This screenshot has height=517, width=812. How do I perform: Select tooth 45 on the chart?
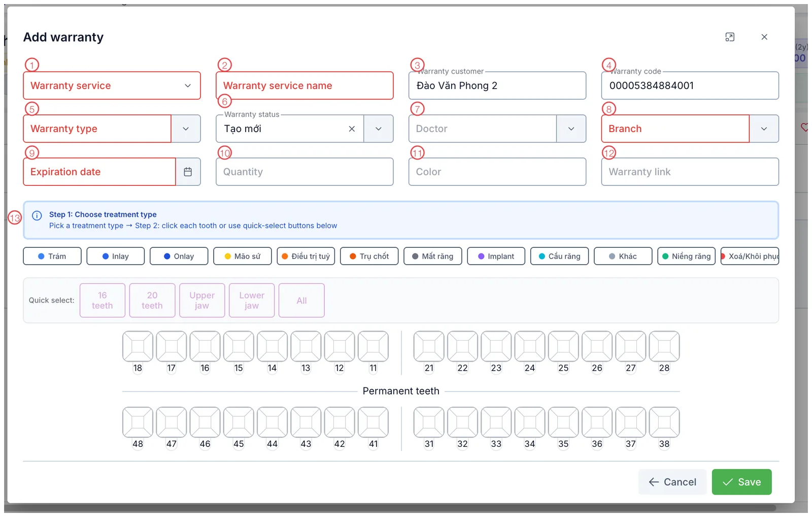coord(239,422)
